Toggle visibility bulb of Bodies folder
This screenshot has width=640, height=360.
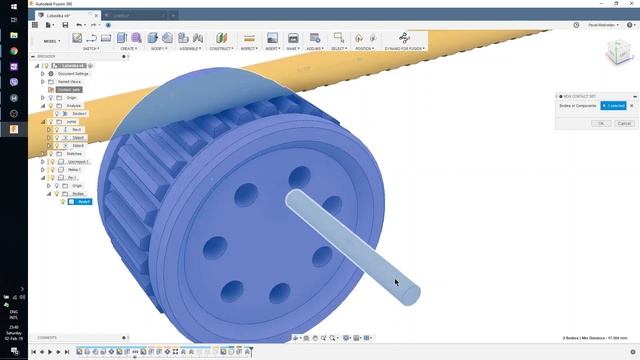pos(57,193)
